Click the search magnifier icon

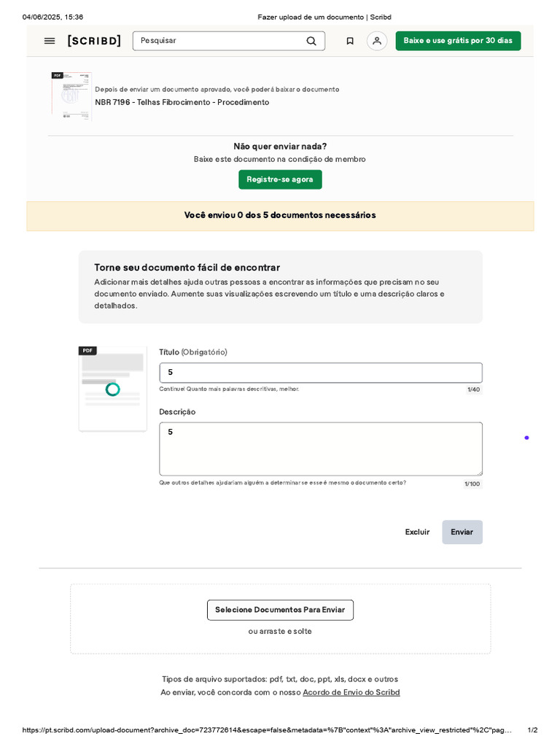click(311, 41)
